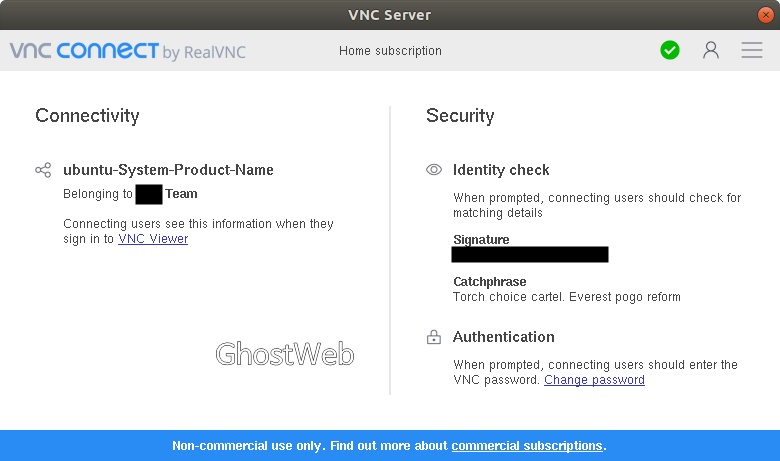The height and width of the screenshot is (461, 780).
Task: Click the eye icon next to Identity check
Action: 434,170
